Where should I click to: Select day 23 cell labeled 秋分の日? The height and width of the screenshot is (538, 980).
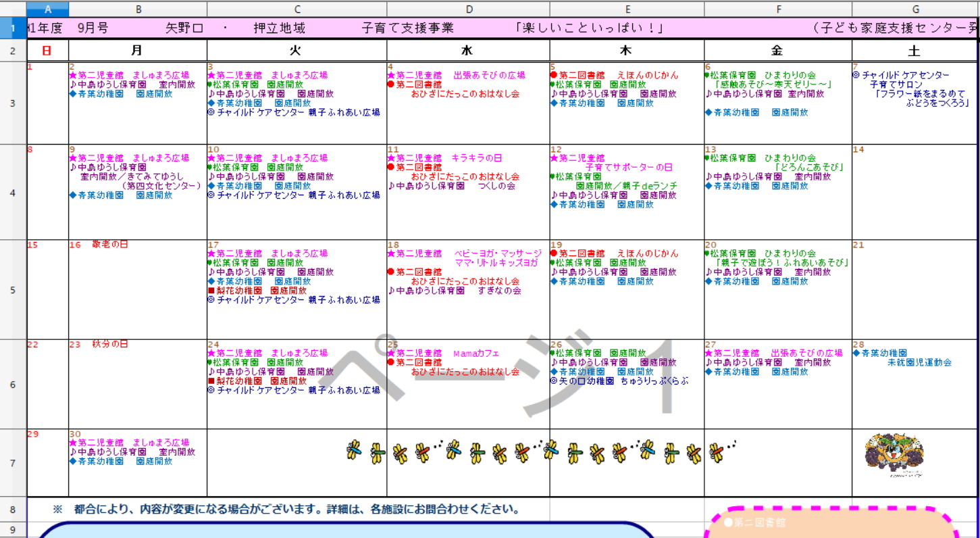(138, 384)
